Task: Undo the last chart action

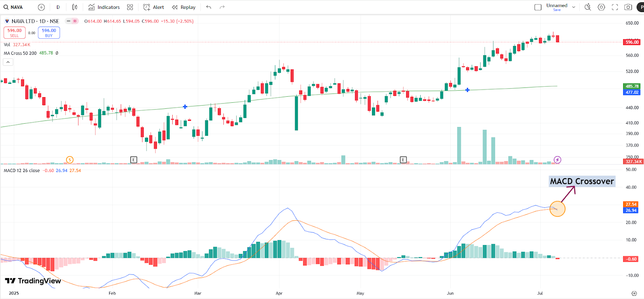Action: [x=208, y=7]
